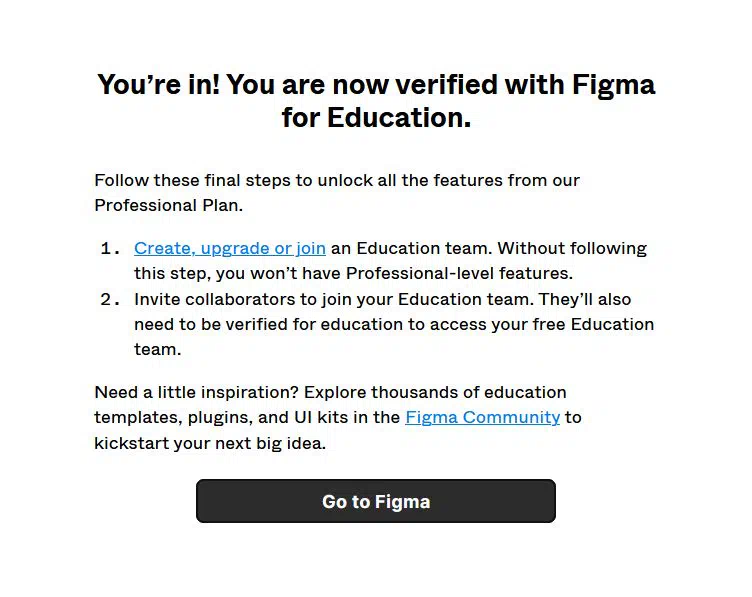
Task: Click the Go to Figma button
Action: point(376,501)
